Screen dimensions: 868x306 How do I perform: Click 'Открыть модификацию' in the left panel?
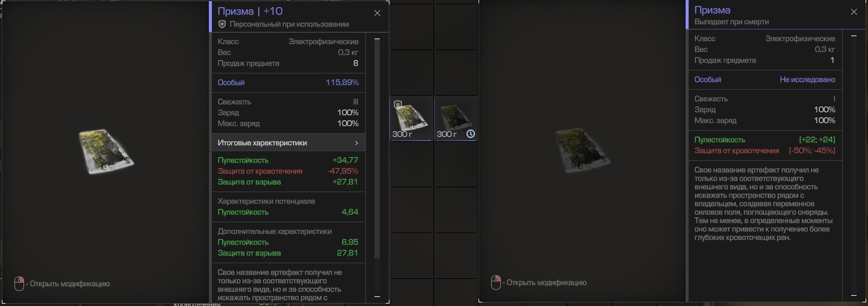[69, 284]
